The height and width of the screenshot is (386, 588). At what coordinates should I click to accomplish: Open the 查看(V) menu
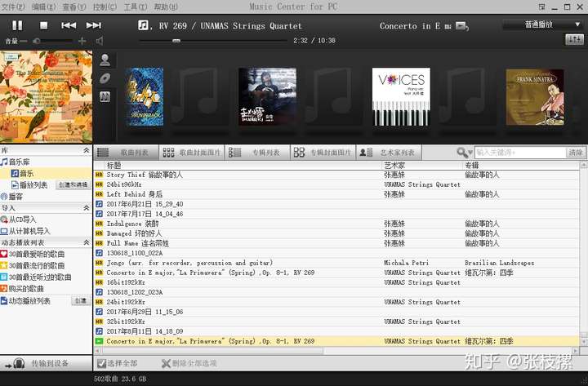pyautogui.click(x=74, y=7)
